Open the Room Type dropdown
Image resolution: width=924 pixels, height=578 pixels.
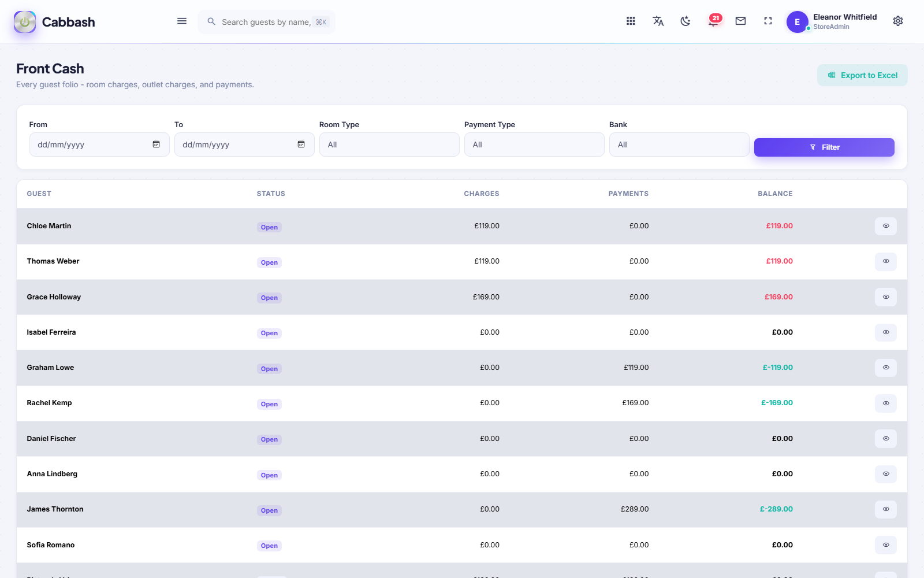[x=389, y=144]
